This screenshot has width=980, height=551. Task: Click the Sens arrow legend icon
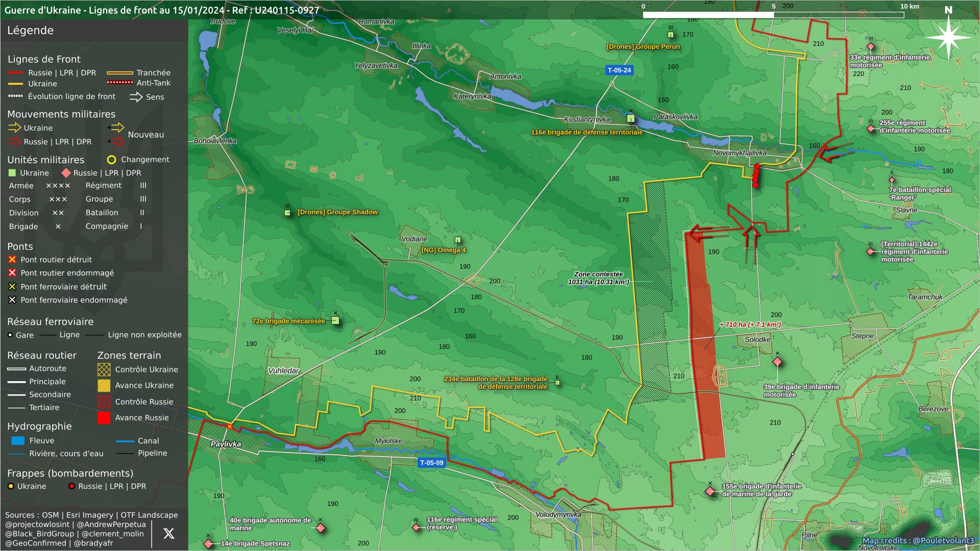pos(136,97)
